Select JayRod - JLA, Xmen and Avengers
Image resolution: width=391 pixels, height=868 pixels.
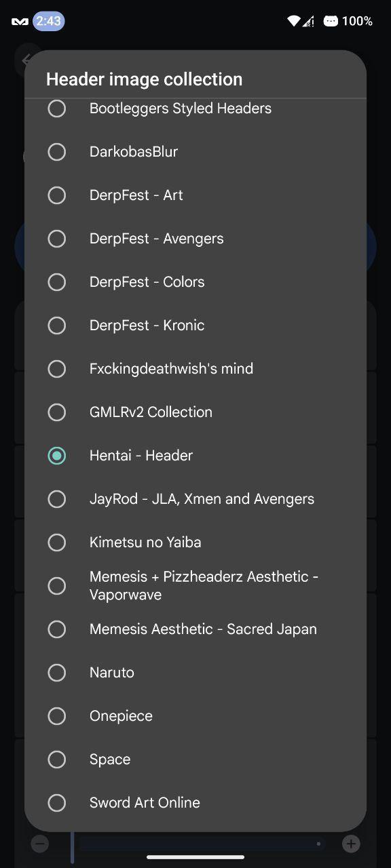pyautogui.click(x=195, y=499)
